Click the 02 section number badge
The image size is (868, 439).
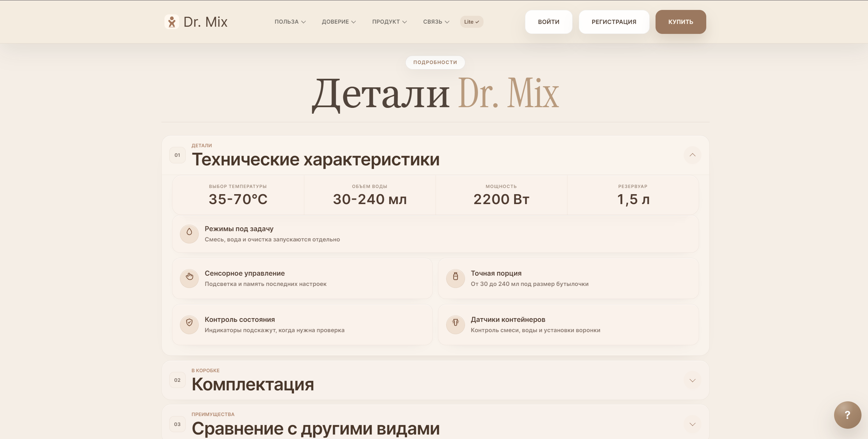click(x=177, y=380)
